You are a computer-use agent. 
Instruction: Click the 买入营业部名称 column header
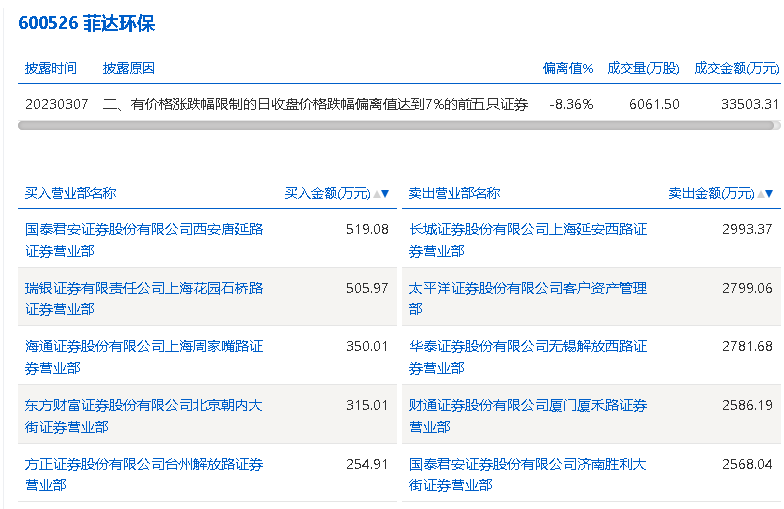(70, 194)
